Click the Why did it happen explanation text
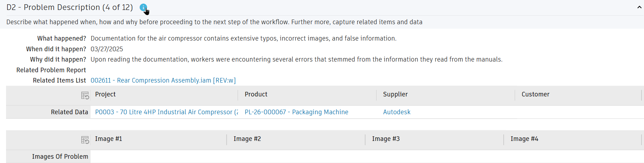This screenshot has height=163, width=644. (x=296, y=59)
